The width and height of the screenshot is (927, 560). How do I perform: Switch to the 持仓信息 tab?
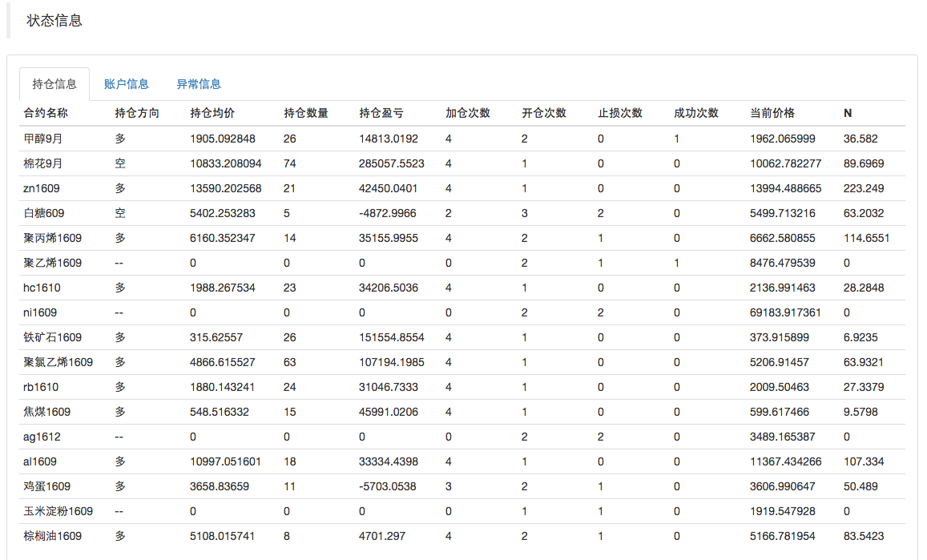click(54, 84)
